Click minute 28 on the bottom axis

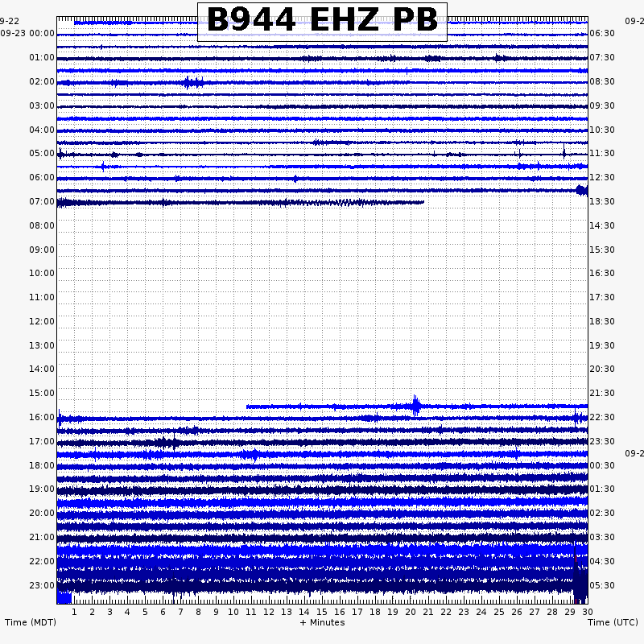pyautogui.click(x=552, y=612)
